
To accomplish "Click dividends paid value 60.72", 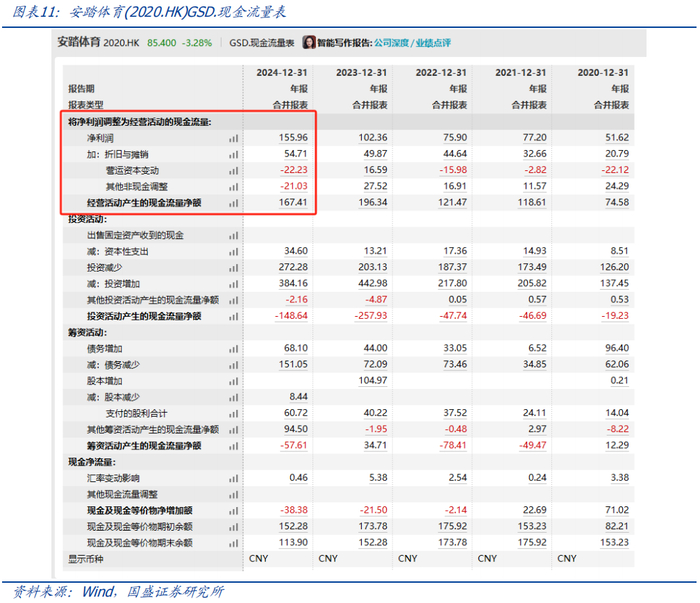I will [296, 413].
